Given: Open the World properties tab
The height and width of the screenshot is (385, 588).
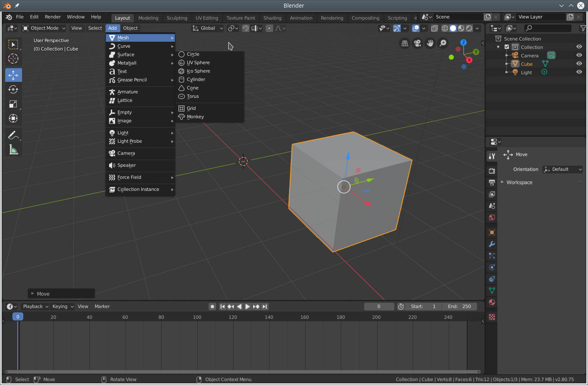Looking at the screenshot, I should coord(492,217).
